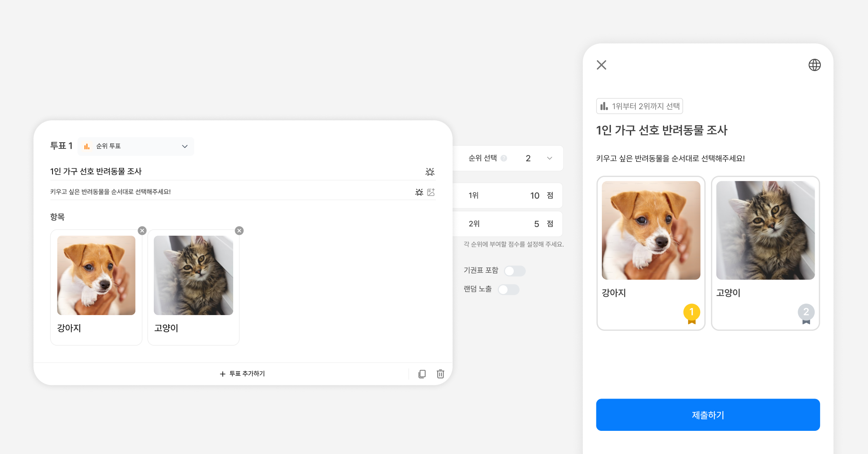
Task: Open the 순위 투표 type dropdown
Action: point(136,146)
